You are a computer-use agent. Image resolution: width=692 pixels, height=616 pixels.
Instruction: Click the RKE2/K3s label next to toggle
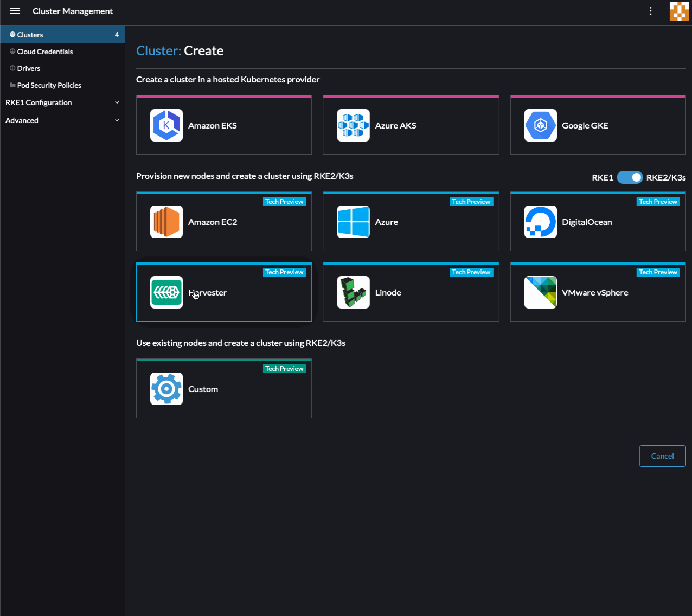pos(666,177)
